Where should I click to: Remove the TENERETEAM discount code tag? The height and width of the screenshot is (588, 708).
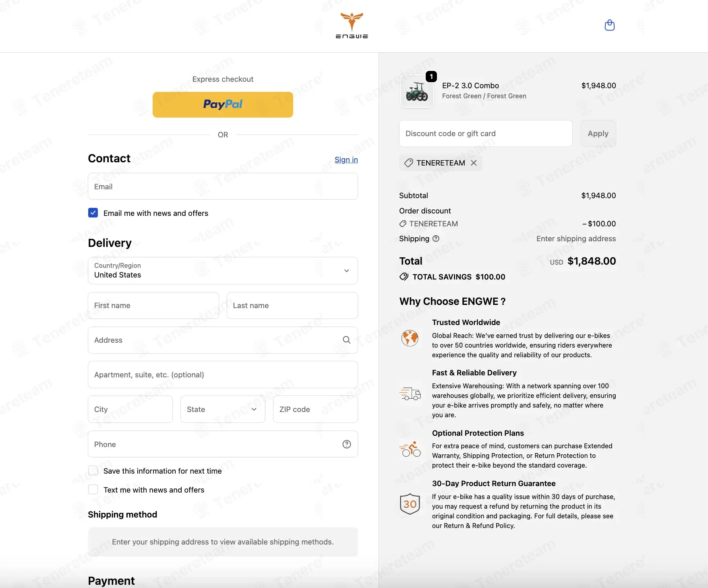tap(474, 163)
